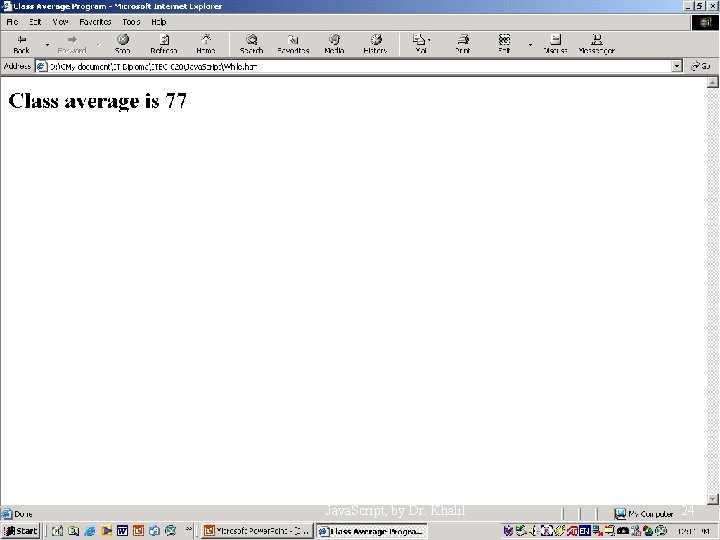Open the Edit menu
The width and height of the screenshot is (720, 540).
coord(35,22)
